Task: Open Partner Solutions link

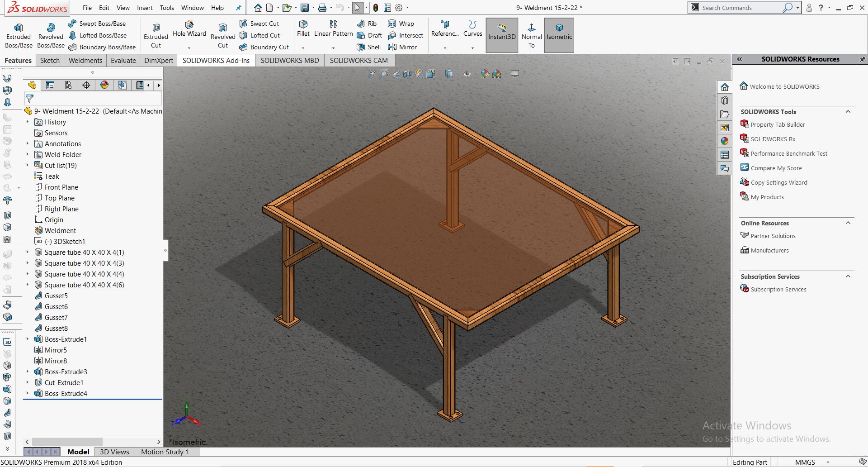Action: tap(773, 236)
